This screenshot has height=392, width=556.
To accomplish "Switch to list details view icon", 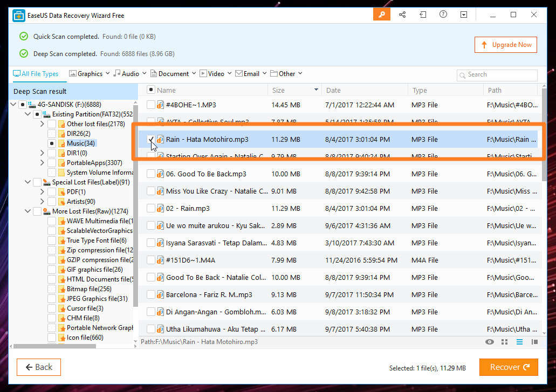I will coord(519,342).
